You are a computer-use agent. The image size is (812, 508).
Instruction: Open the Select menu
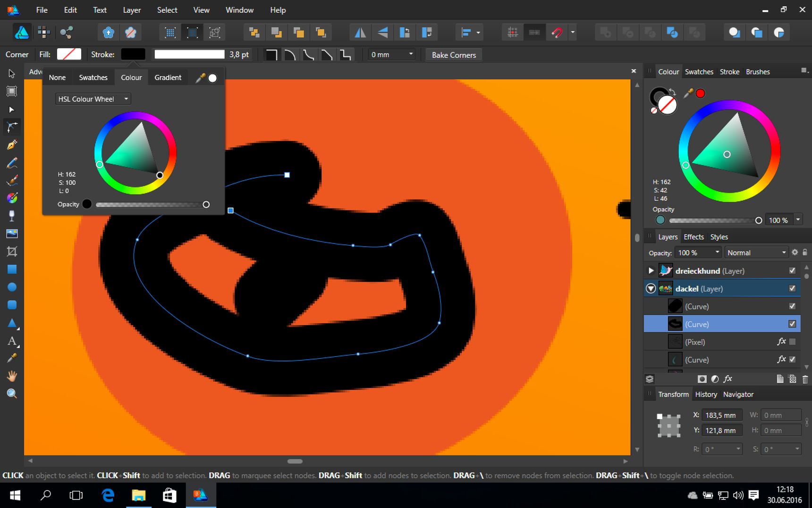tap(167, 10)
